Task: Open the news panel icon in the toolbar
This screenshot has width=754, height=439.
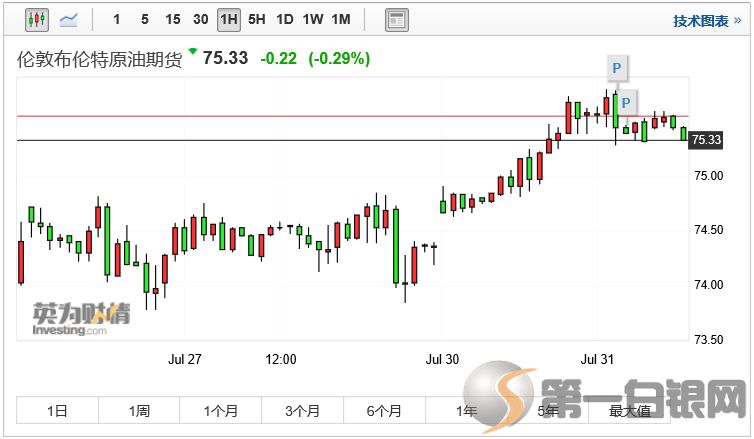Action: coord(397,20)
